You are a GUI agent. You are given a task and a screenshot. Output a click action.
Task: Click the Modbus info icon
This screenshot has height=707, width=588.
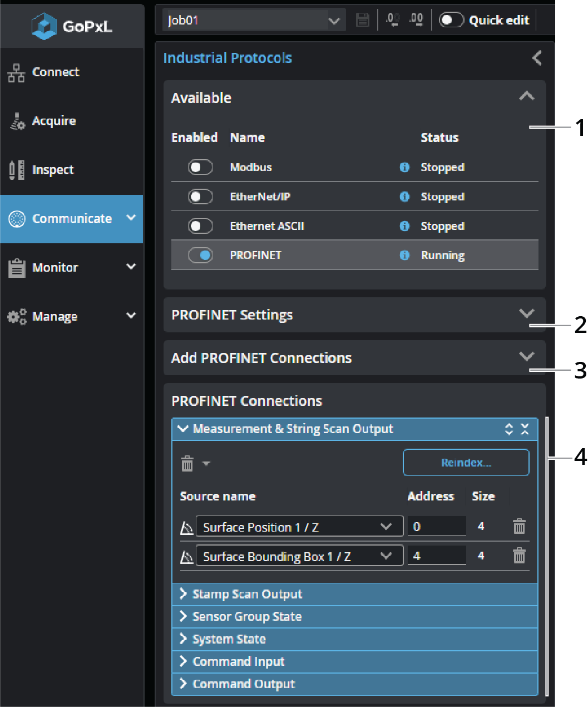(404, 168)
